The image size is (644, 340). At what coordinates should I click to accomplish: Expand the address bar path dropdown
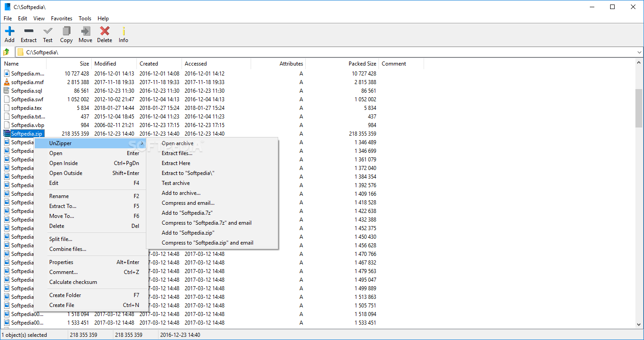click(x=639, y=52)
